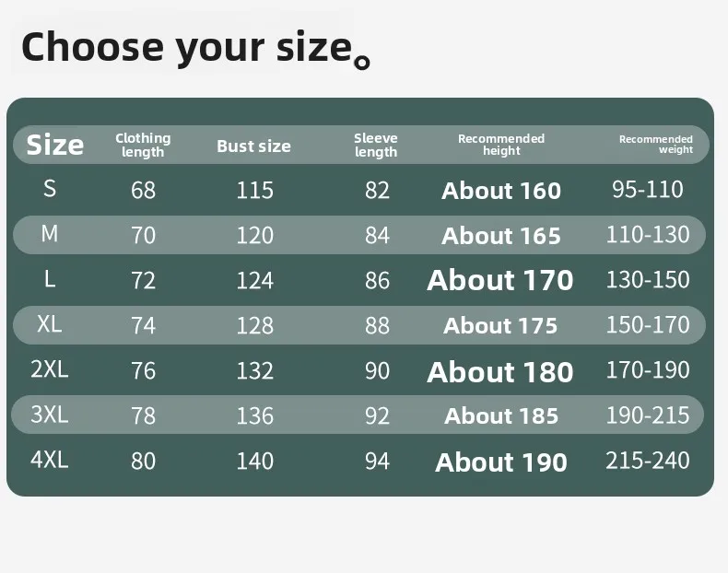The height and width of the screenshot is (573, 728).
Task: Click the 215-240 weight range
Action: click(648, 461)
